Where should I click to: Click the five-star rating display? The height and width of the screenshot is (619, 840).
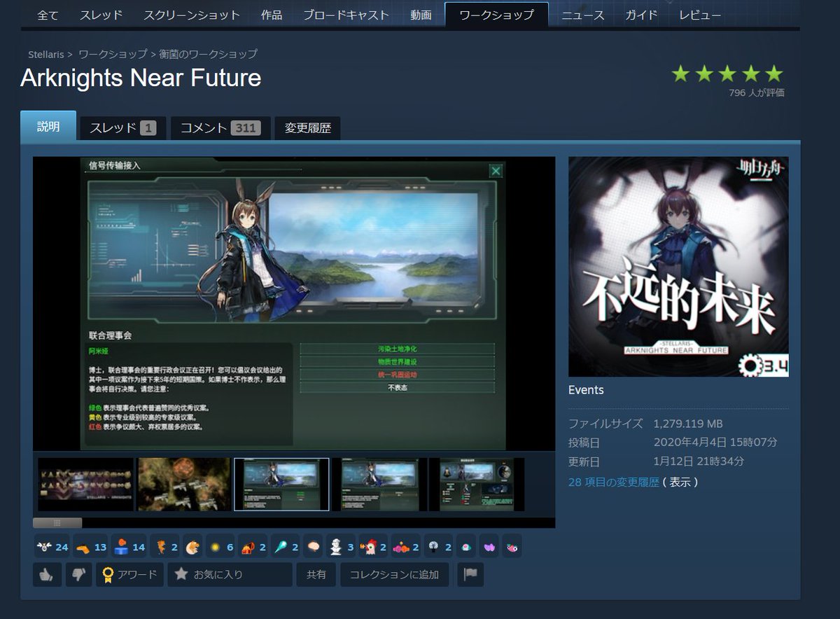(x=727, y=74)
